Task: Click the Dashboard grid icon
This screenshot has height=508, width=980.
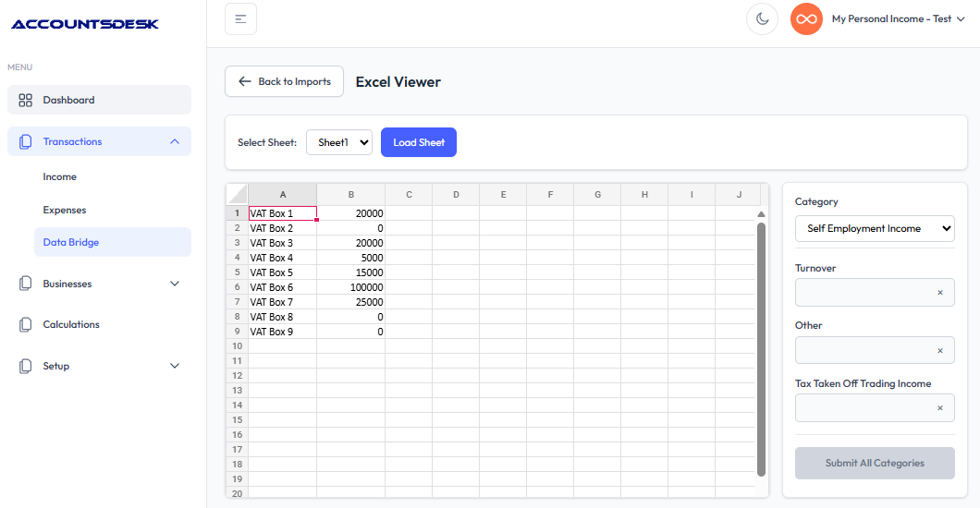Action: [26, 100]
